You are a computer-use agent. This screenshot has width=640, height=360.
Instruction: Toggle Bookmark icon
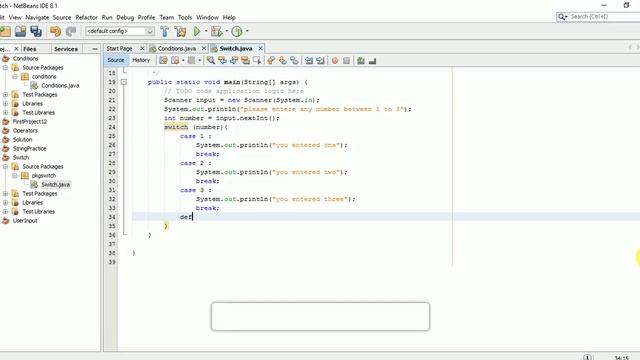[x=294, y=61]
